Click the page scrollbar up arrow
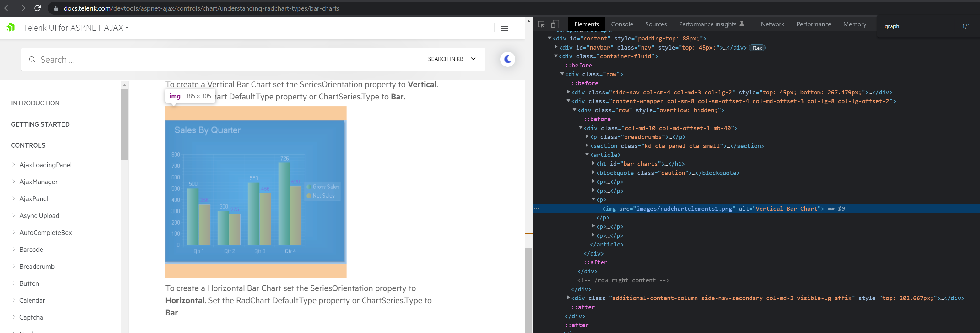Image resolution: width=980 pixels, height=333 pixels. [x=528, y=21]
